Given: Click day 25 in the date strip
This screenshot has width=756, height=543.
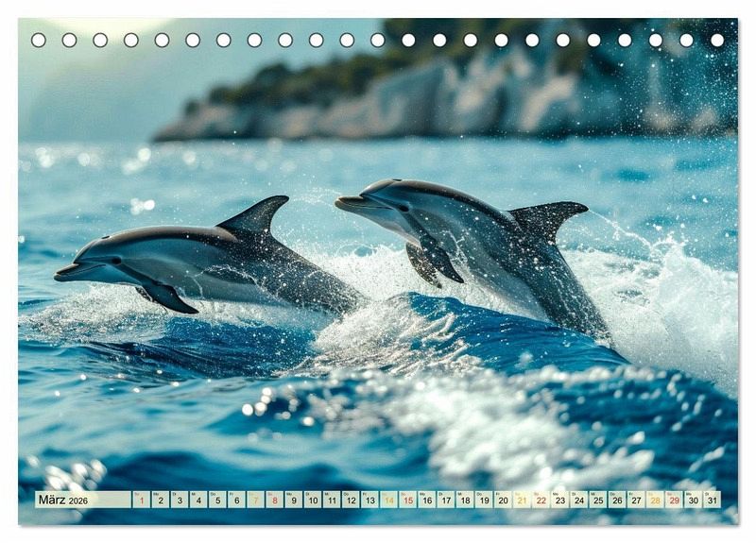Looking at the screenshot, I should click(597, 500).
